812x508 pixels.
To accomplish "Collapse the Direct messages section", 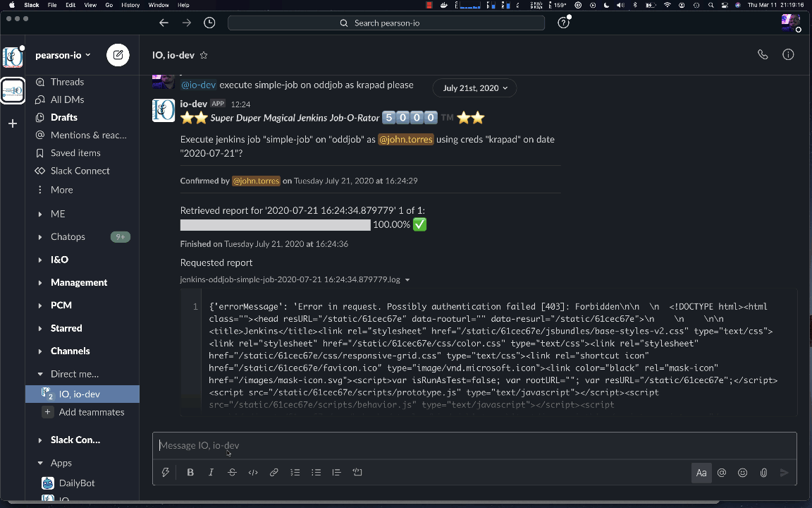I will pyautogui.click(x=40, y=374).
